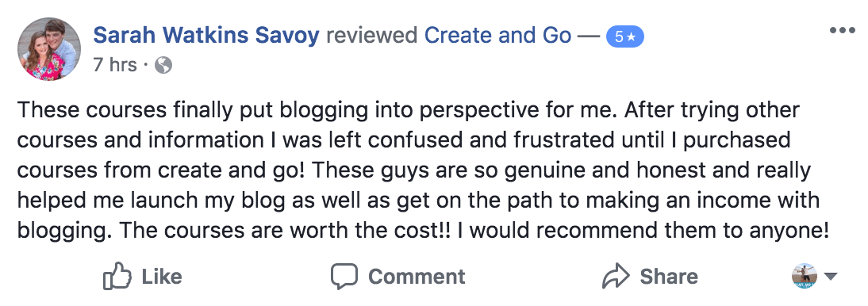Click the sentence 'I would recommend them to anyone!'
868x306 pixels.
642,230
